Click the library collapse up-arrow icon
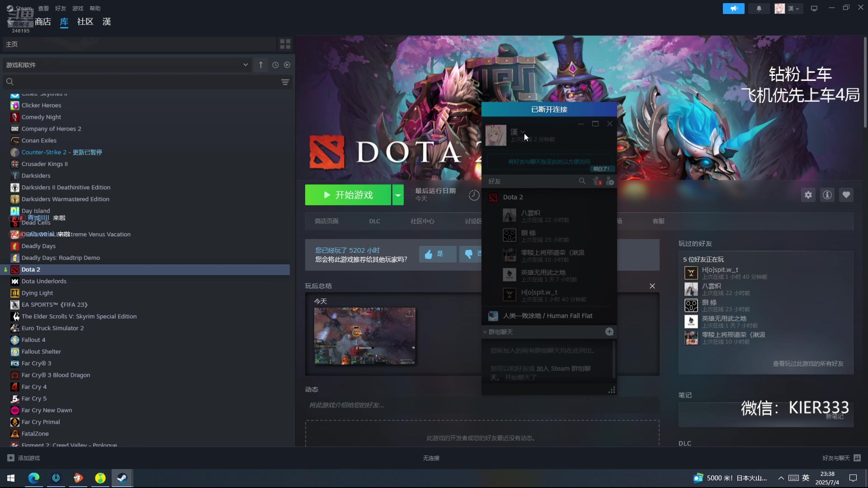The height and width of the screenshot is (488, 868). pos(261,65)
